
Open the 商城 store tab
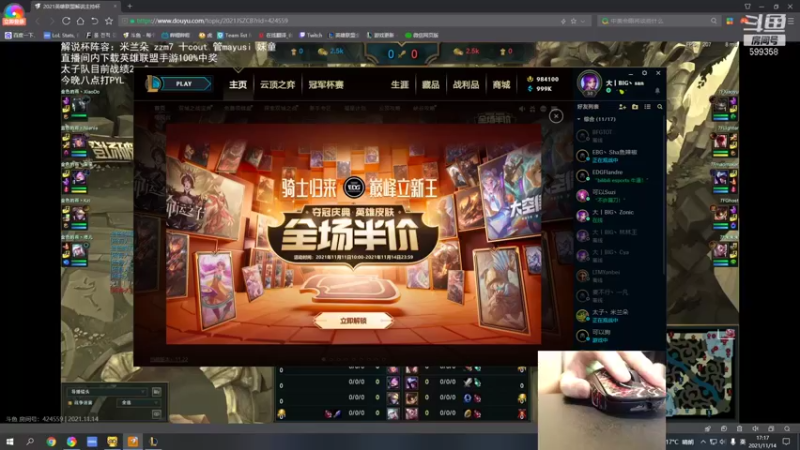pyautogui.click(x=501, y=85)
